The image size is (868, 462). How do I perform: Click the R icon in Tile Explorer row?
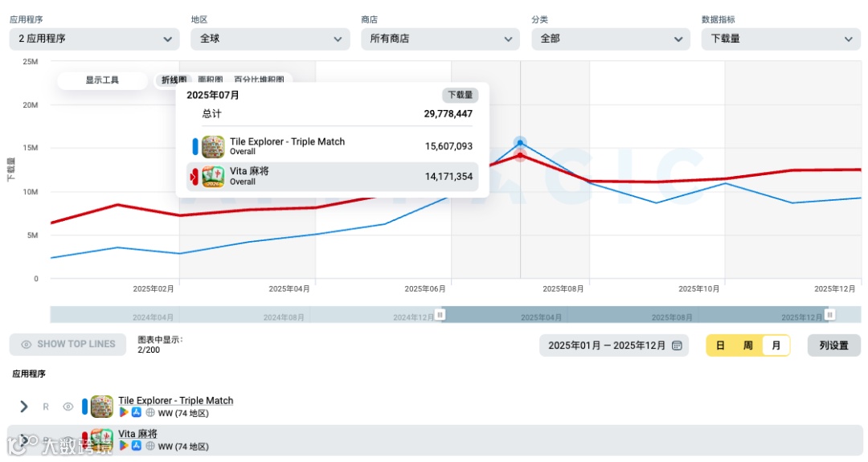(x=46, y=407)
